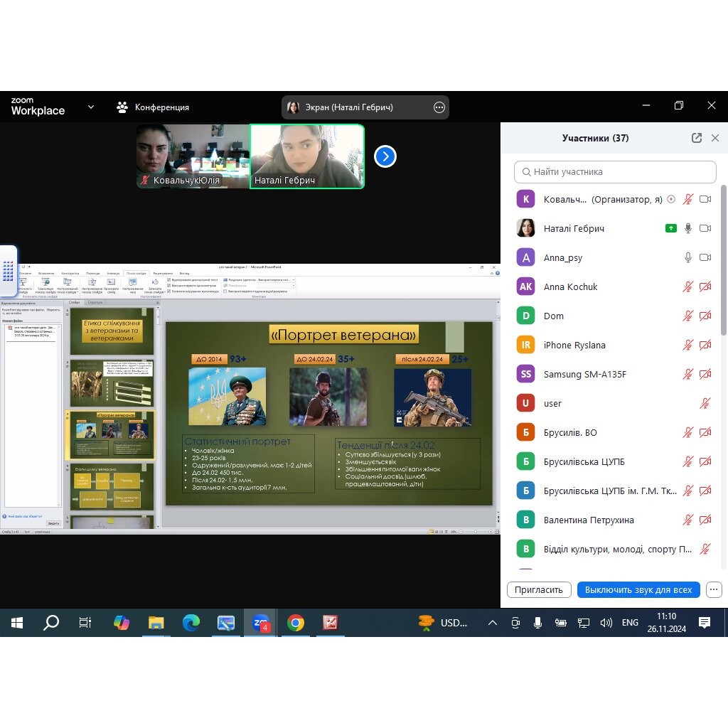
Task: Open Zoom app in taskbar
Action: pos(261,623)
